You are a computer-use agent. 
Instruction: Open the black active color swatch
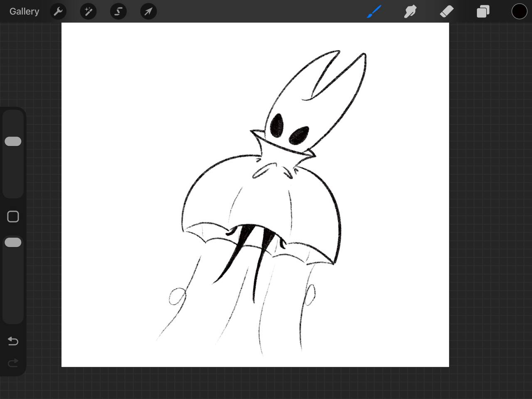tap(519, 11)
